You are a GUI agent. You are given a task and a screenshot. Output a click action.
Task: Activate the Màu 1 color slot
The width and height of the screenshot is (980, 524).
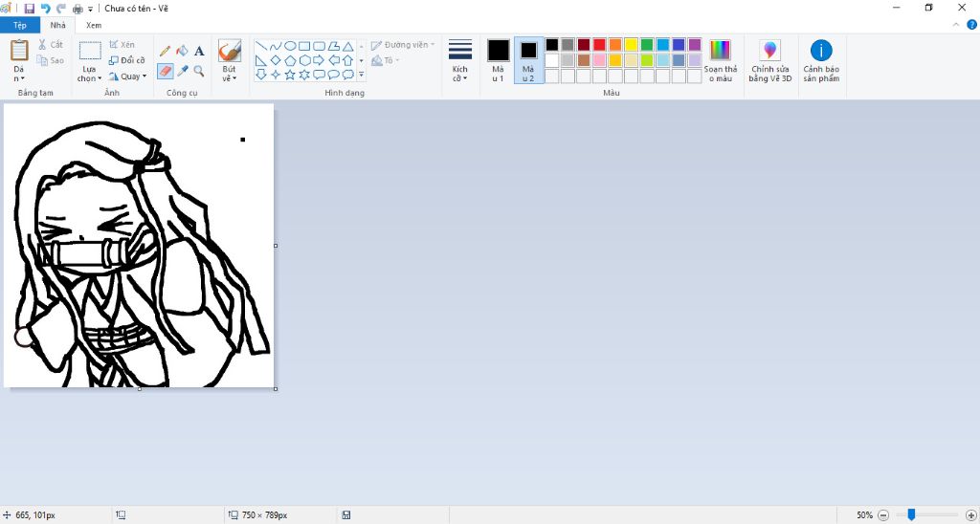pyautogui.click(x=498, y=60)
